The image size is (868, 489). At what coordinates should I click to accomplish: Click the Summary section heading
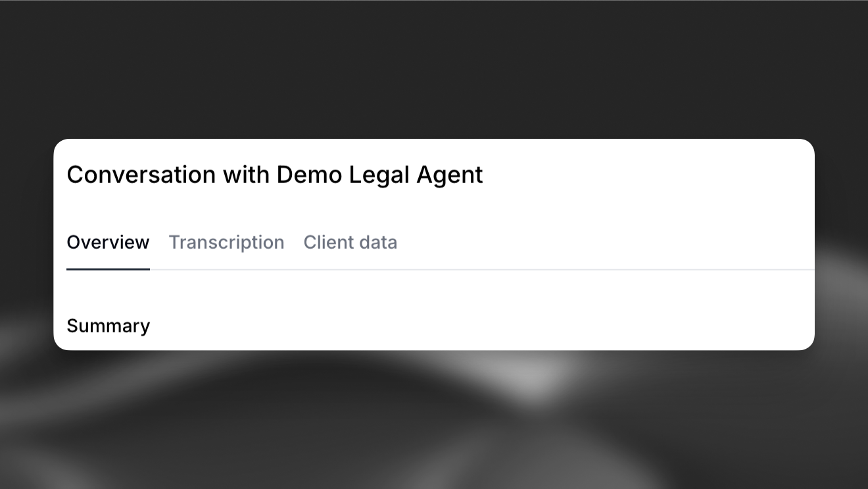pos(108,325)
